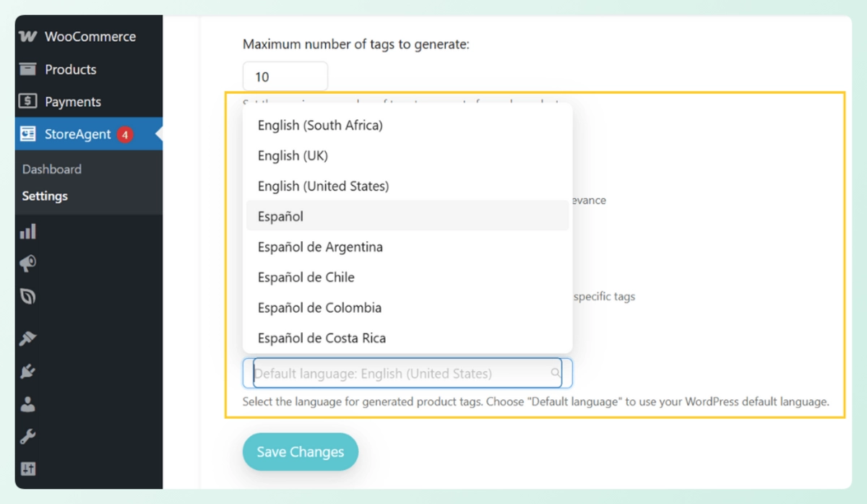The height and width of the screenshot is (504, 867).
Task: Choose English (South Africa) option
Action: click(320, 125)
